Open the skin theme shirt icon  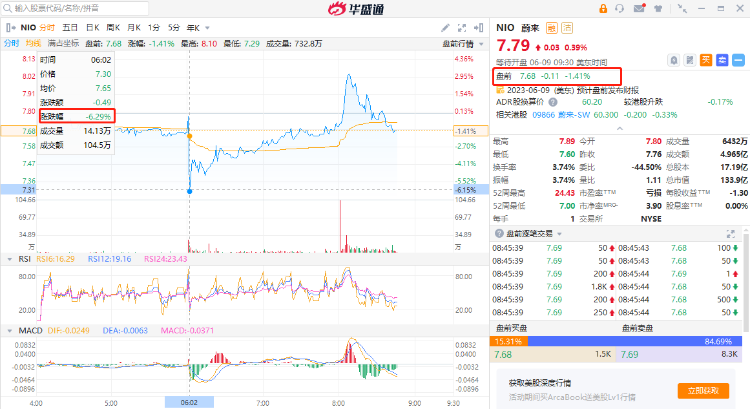[x=659, y=9]
